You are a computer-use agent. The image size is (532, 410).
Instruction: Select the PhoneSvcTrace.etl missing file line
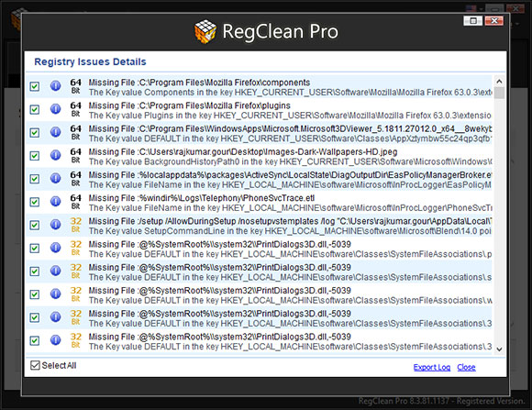pyautogui.click(x=202, y=198)
